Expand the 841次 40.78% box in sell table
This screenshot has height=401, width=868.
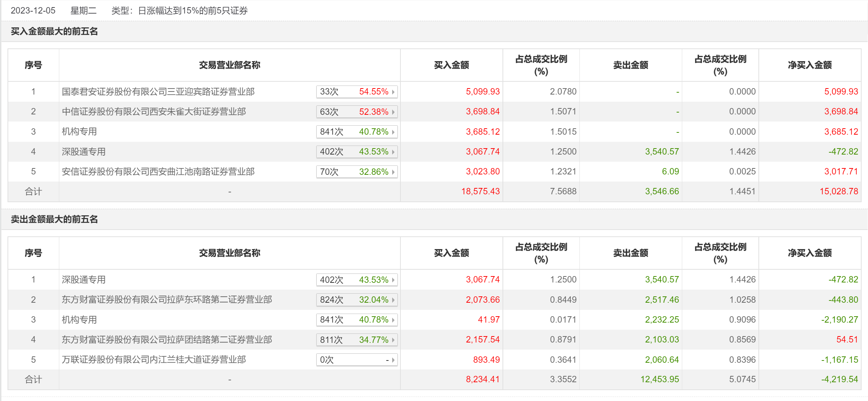tap(357, 320)
